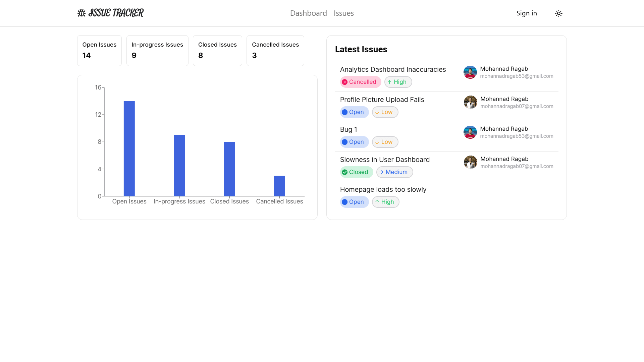Click the Cancelled status icon on Analytics issue
This screenshot has height=362, width=644.
[x=345, y=82]
